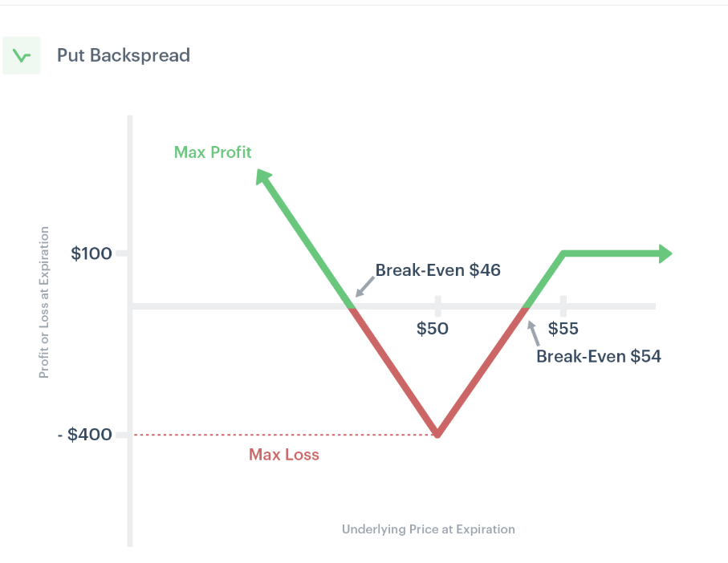Click the green upward arrow tip near Max Profit

[262, 176]
